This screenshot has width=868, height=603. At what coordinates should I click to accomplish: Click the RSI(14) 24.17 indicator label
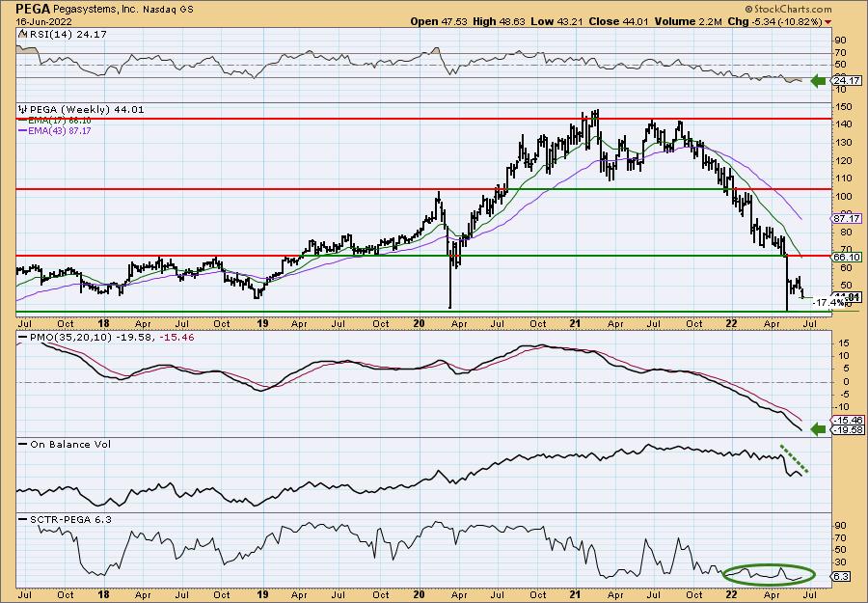click(x=68, y=34)
